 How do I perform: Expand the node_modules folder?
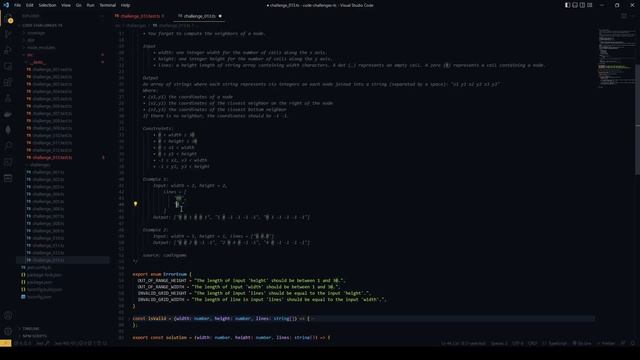pos(41,48)
